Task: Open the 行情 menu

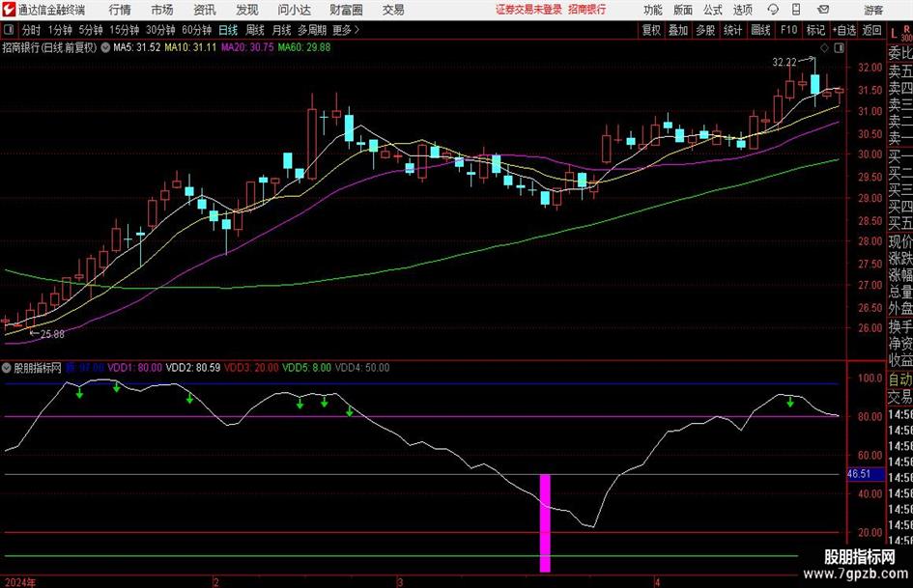Action: coord(120,10)
